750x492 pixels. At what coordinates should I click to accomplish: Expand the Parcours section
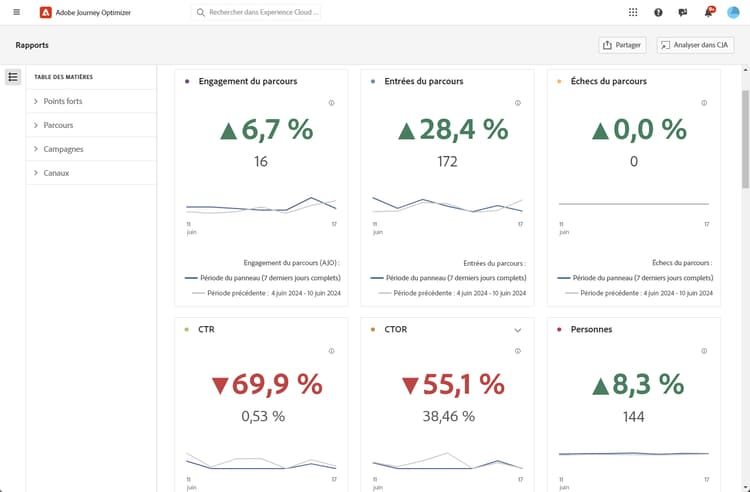[91, 125]
